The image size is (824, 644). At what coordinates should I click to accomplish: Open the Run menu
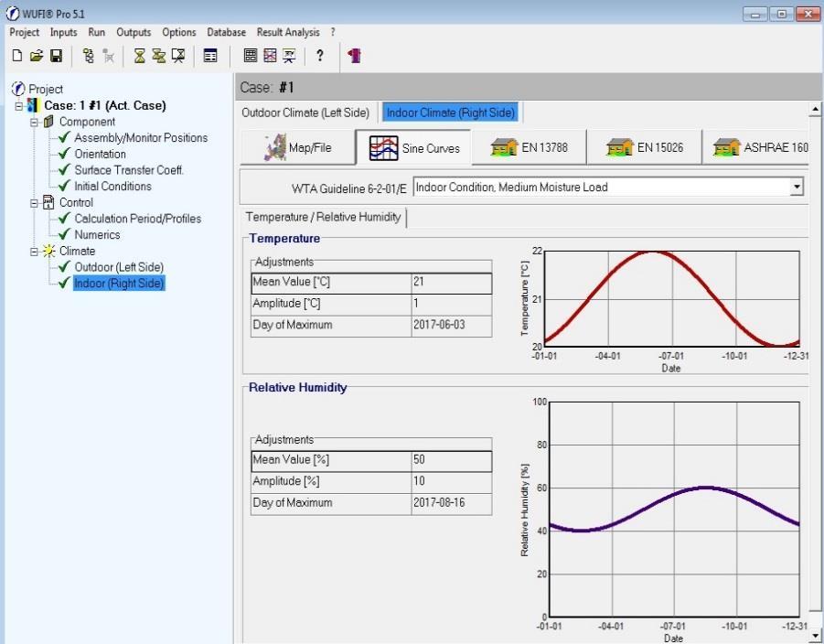coord(97,32)
